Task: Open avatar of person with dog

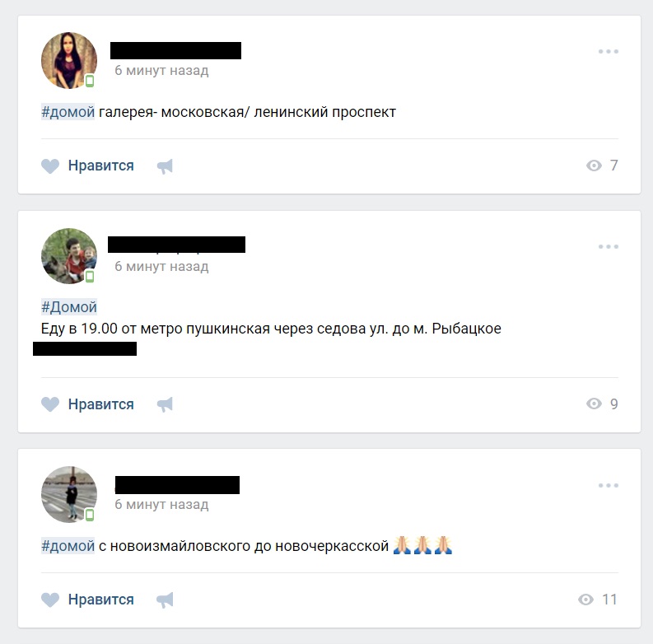Action: 69,256
